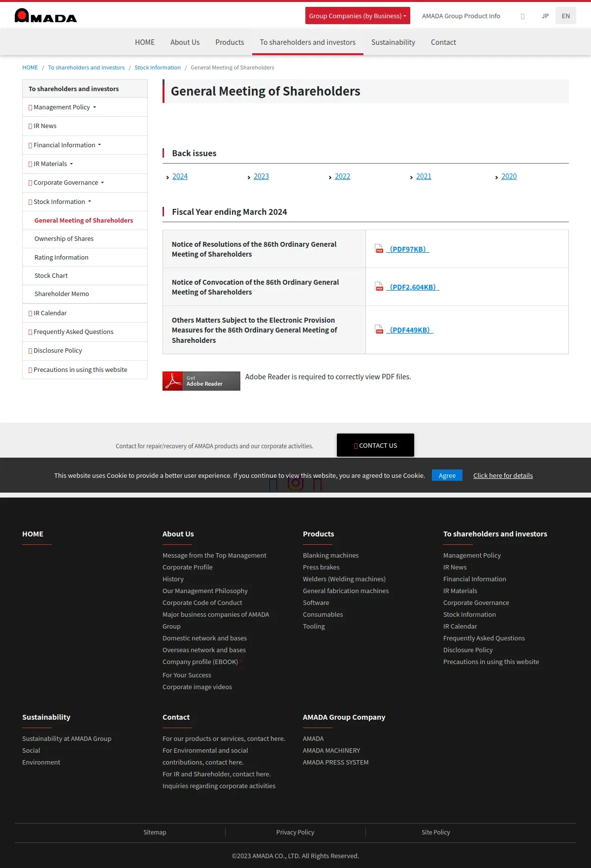Screen dimensions: 591x868
Task: Open 2021 back issue
Action: [424, 176]
